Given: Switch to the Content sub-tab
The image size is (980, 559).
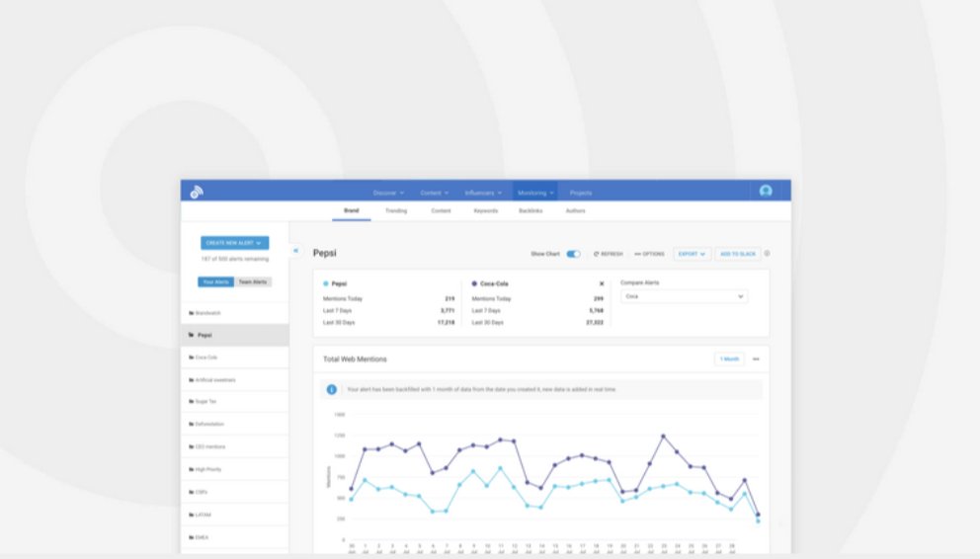Looking at the screenshot, I should 441,211.
